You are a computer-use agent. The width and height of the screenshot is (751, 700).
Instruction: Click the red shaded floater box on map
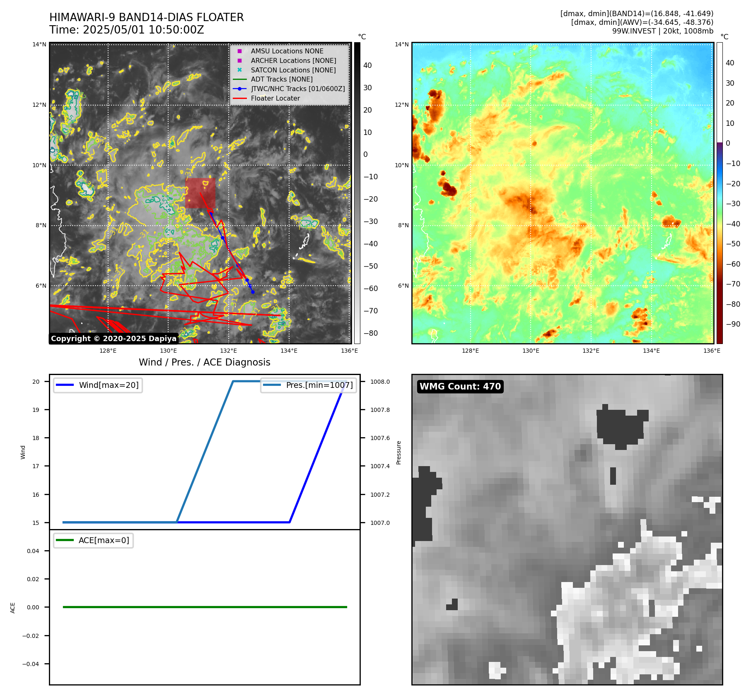pyautogui.click(x=200, y=193)
